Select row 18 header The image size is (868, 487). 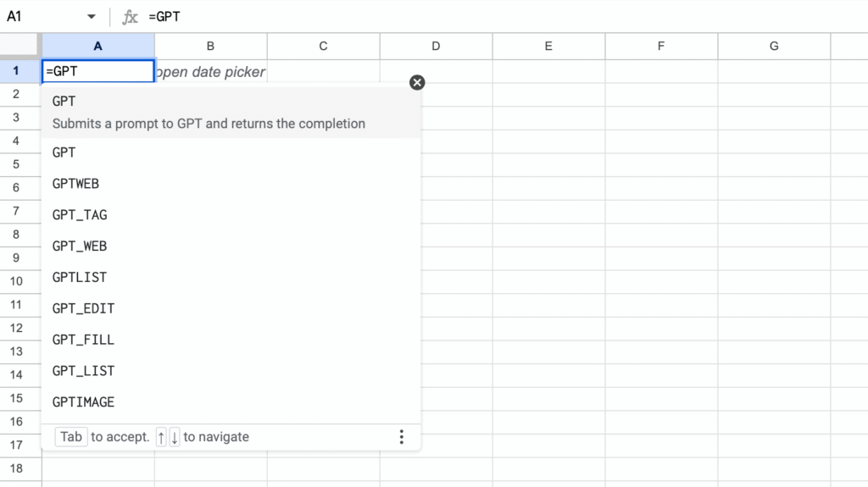17,468
